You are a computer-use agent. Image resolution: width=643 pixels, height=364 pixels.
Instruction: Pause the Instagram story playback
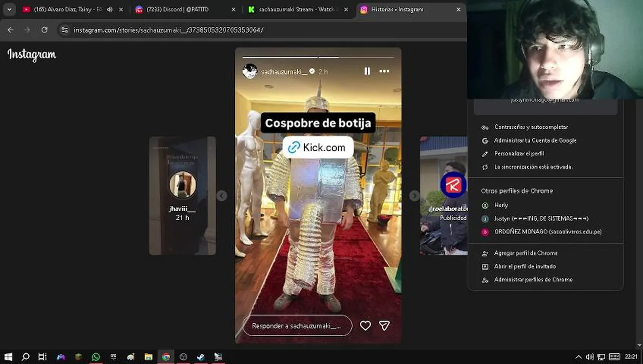(367, 71)
